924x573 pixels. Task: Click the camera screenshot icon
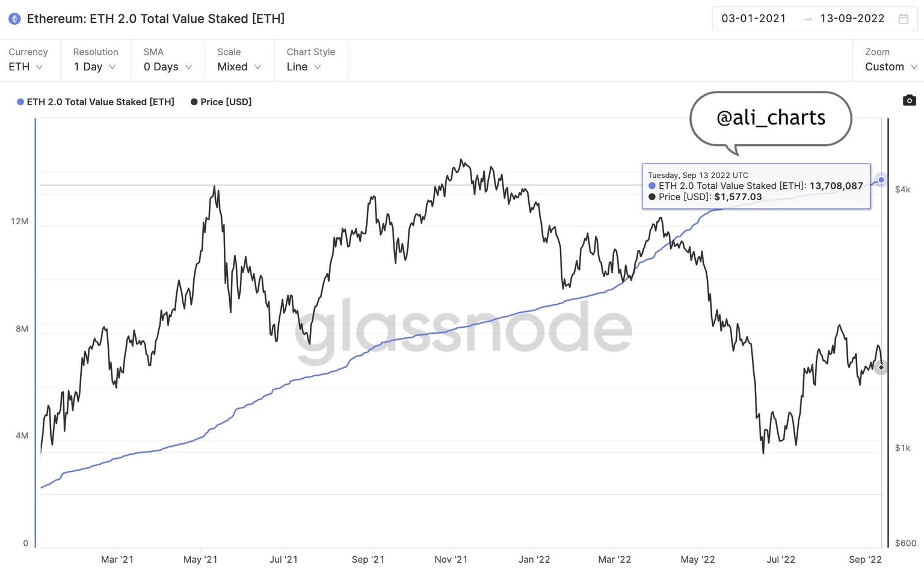(909, 100)
